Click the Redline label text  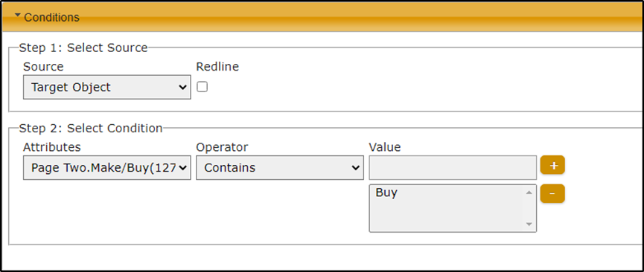pyautogui.click(x=217, y=66)
